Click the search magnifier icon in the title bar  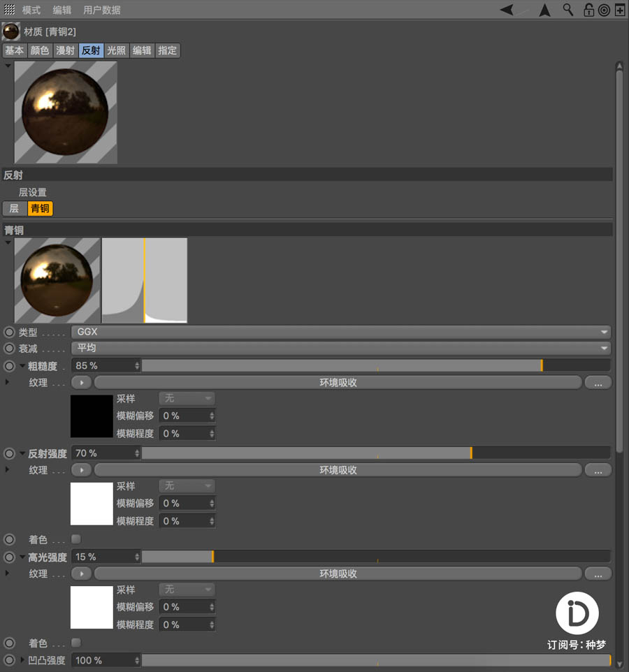(567, 10)
